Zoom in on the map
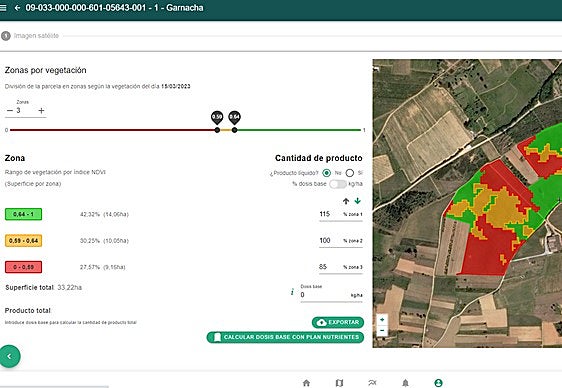This screenshot has width=562, height=388. 382,320
